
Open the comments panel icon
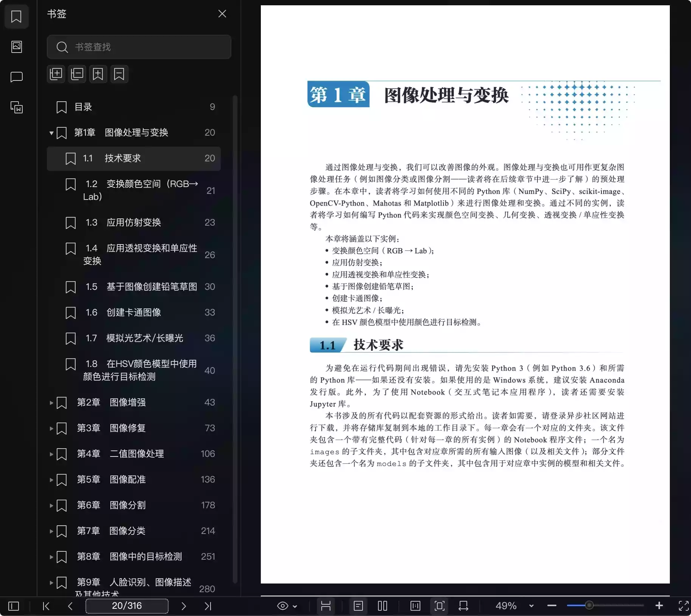17,77
